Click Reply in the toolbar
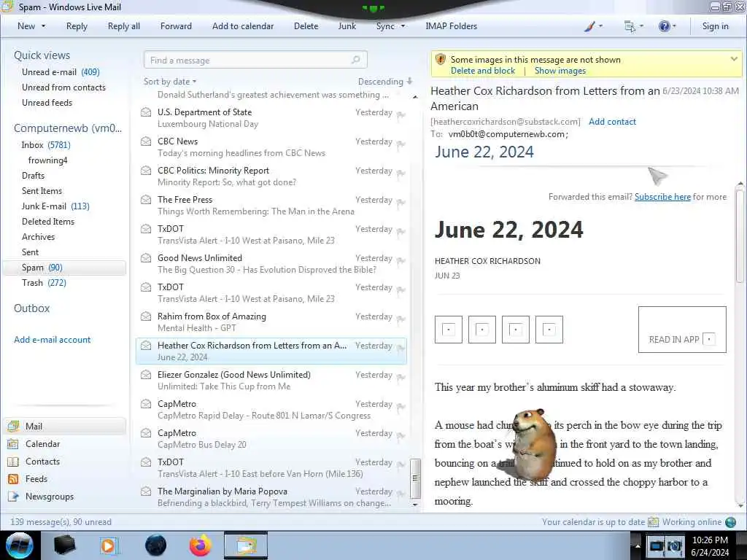 pos(77,26)
